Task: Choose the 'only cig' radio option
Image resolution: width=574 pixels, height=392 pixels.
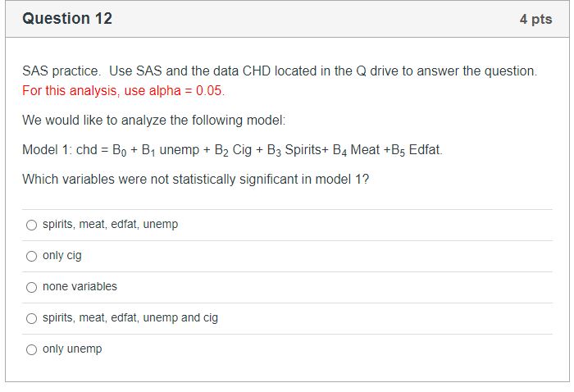Action: point(31,256)
